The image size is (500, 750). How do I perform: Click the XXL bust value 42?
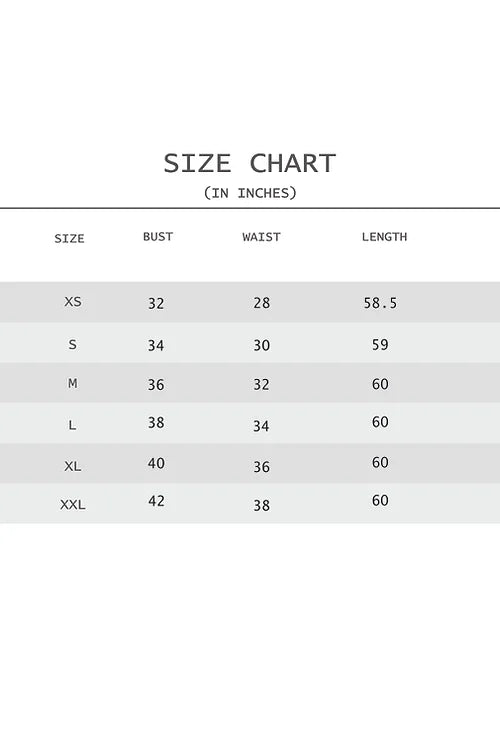coord(156,501)
